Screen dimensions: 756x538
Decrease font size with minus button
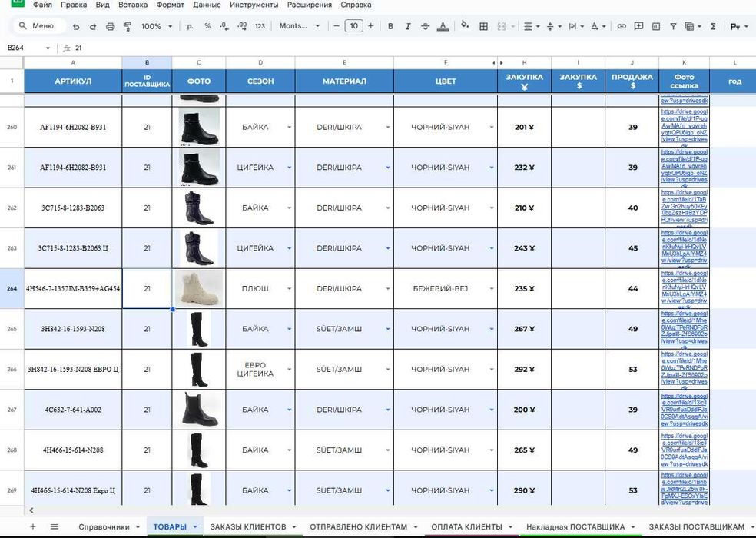coord(337,26)
